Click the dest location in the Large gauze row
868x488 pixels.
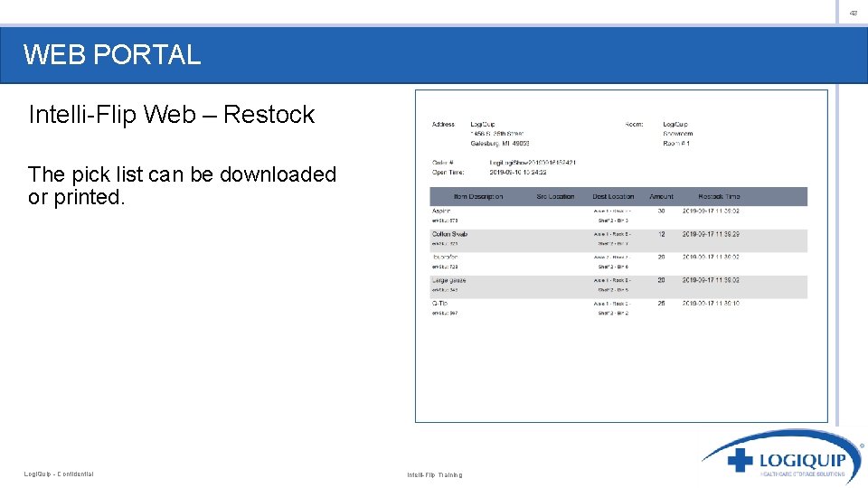(612, 285)
